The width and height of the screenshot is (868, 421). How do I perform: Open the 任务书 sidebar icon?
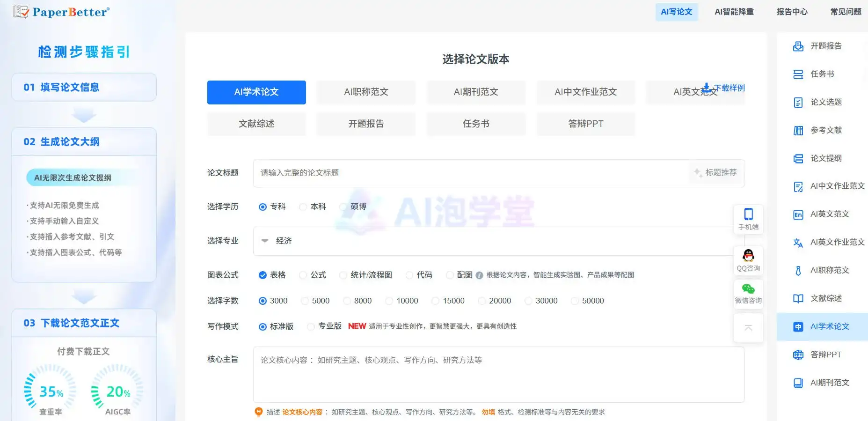click(798, 74)
